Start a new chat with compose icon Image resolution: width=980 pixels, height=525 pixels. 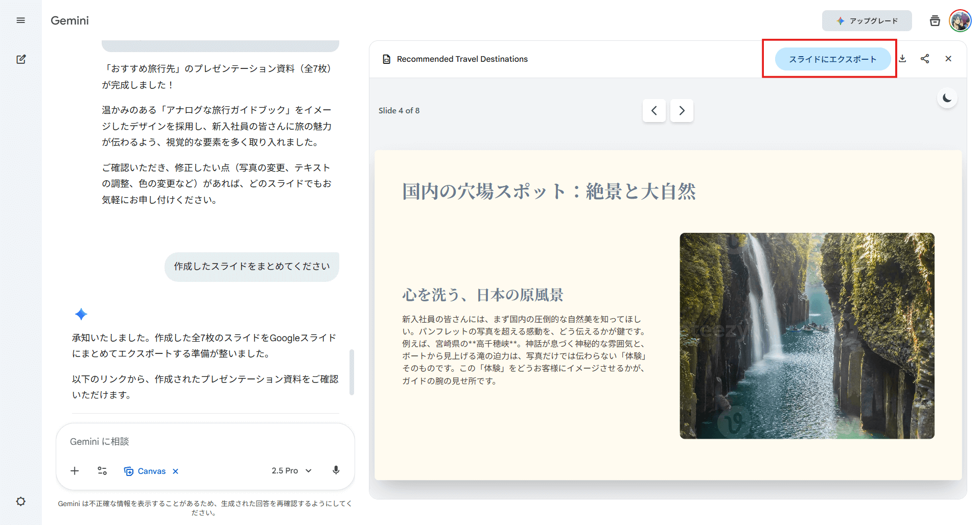[21, 59]
